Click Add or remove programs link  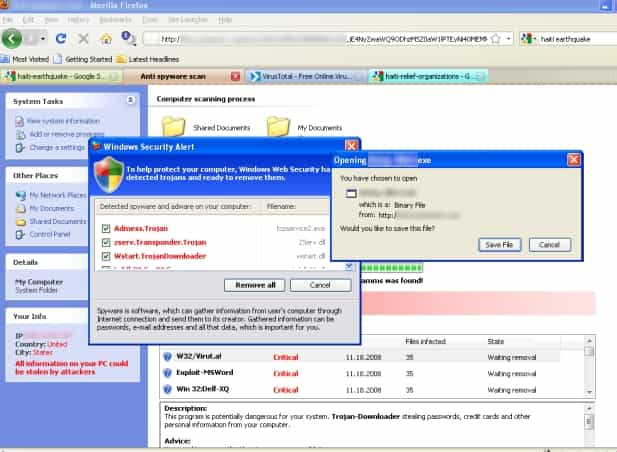(67, 134)
